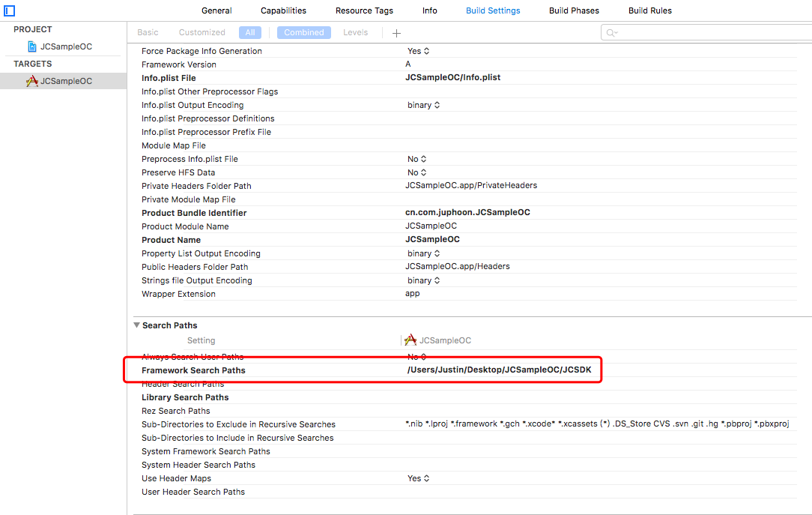Viewport: 812px width, 515px height.
Task: Switch to Levels view
Action: (355, 33)
